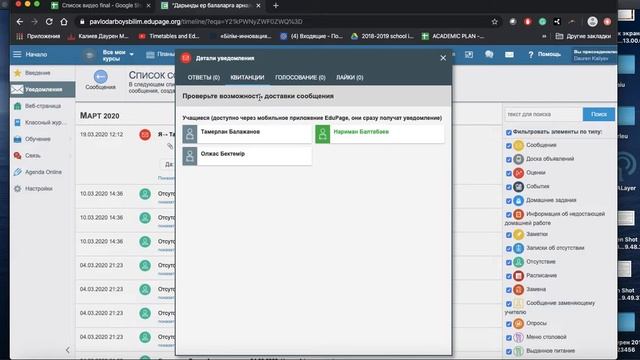Open the chat bubbles icon in header
The image size is (640, 360).
point(489,54)
